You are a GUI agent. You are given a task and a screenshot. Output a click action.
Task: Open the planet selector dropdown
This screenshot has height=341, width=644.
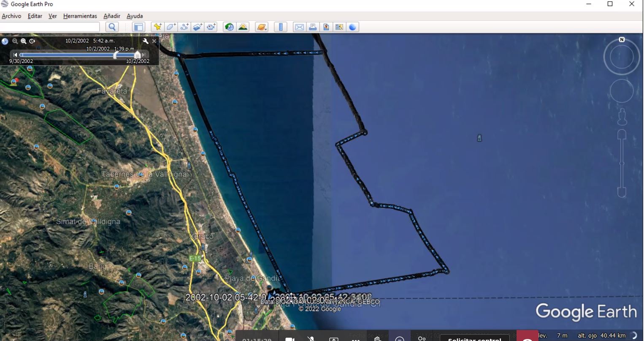coord(262,27)
